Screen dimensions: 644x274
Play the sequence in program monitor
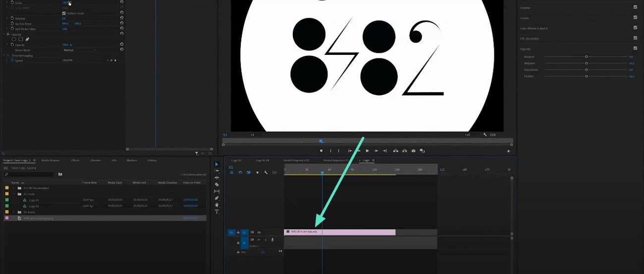point(367,151)
